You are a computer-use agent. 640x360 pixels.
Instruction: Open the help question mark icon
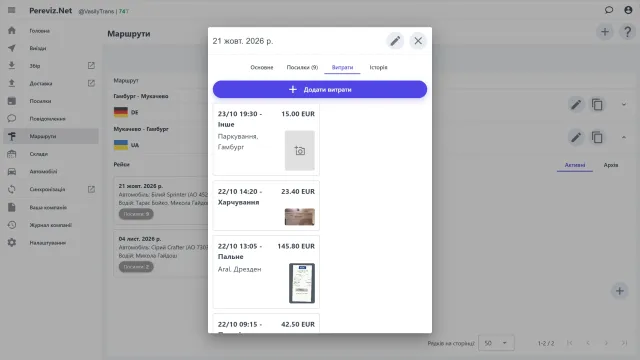(x=627, y=32)
